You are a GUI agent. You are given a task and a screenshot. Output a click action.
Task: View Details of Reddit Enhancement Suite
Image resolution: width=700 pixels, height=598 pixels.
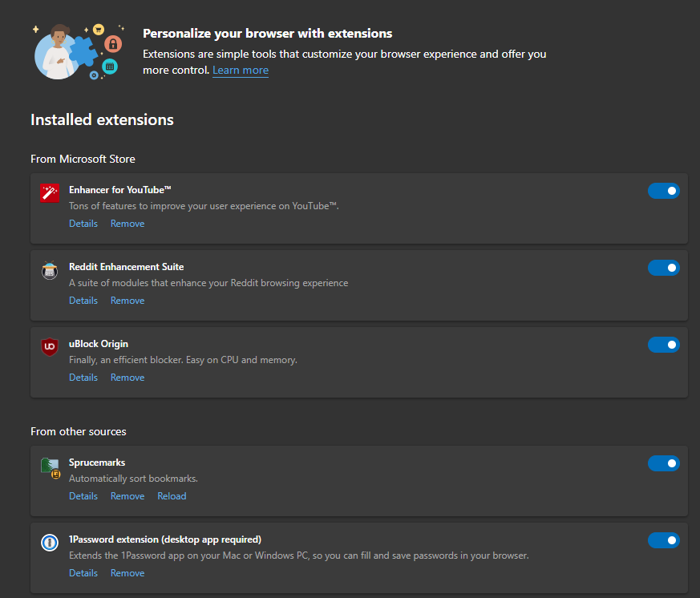click(x=83, y=301)
